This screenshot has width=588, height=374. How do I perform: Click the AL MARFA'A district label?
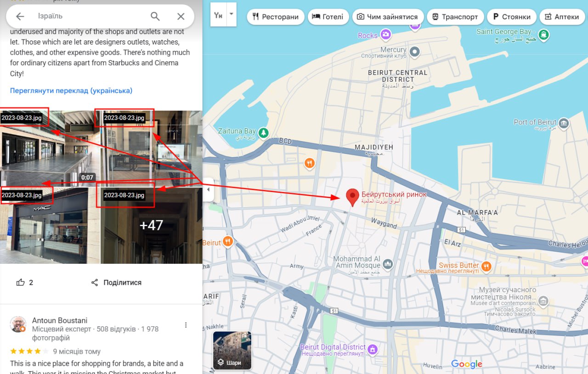(478, 213)
